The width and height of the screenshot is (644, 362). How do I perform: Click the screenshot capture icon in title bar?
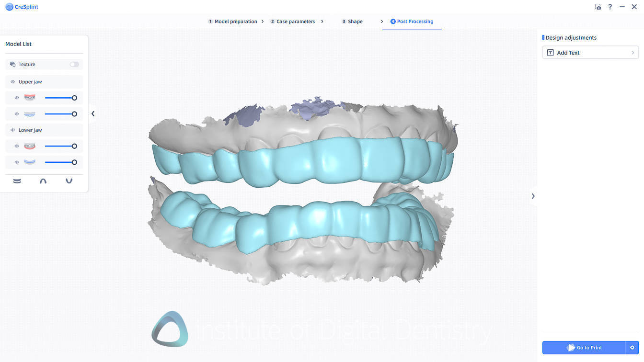coord(598,7)
